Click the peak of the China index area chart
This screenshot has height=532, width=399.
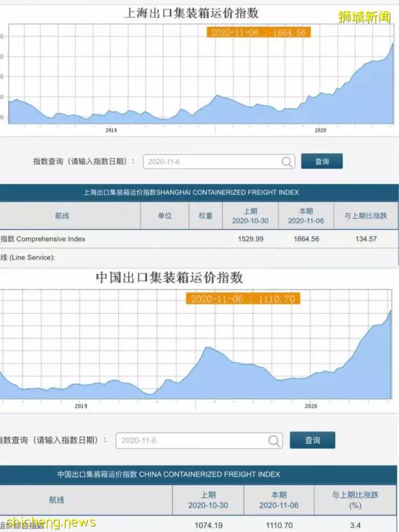(390, 311)
